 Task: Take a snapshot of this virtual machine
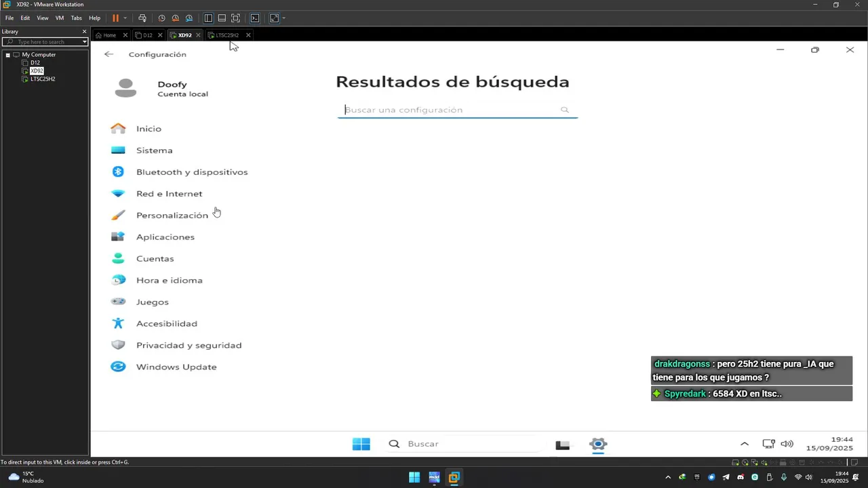[x=161, y=18]
